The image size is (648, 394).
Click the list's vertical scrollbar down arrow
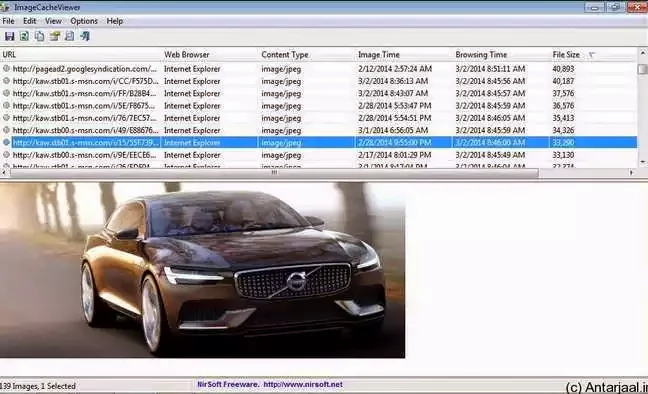click(643, 162)
